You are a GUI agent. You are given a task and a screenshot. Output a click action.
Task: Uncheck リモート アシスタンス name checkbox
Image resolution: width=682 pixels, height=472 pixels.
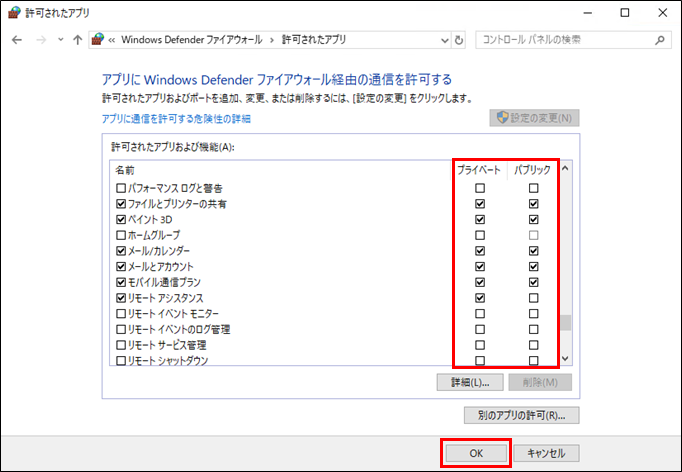121,298
